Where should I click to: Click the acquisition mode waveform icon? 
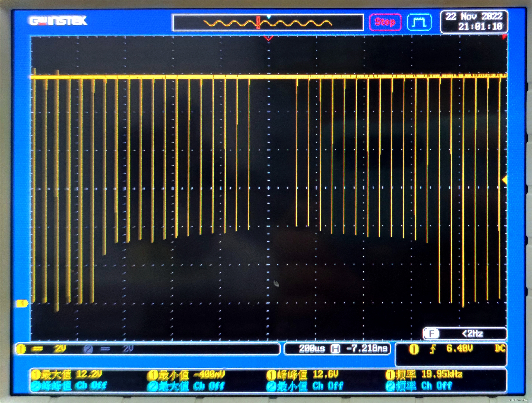(x=419, y=22)
